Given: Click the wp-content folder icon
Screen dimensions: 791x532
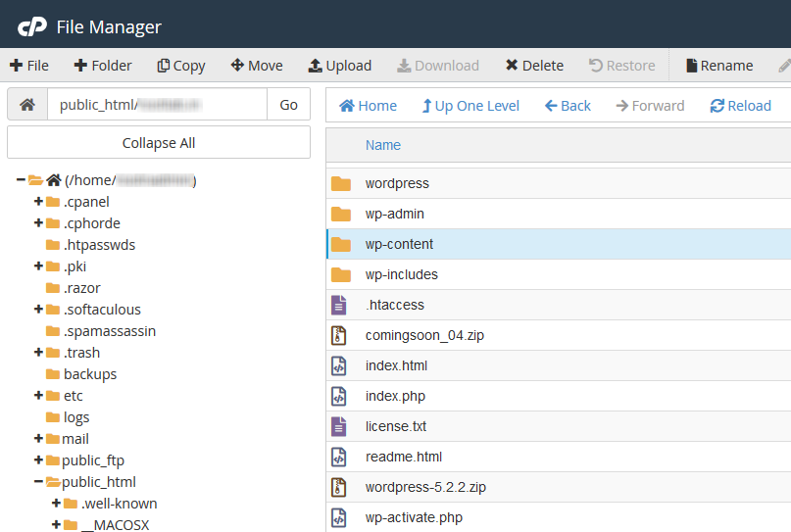Looking at the screenshot, I should click(341, 244).
